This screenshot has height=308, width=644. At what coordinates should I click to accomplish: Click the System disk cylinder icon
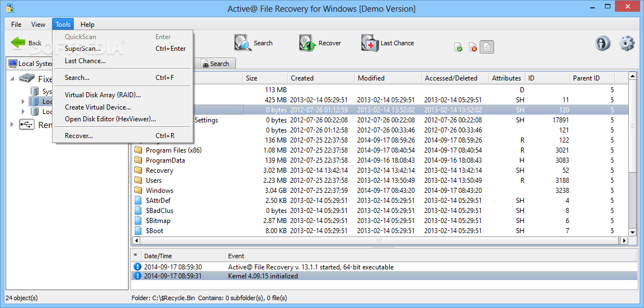point(35,91)
